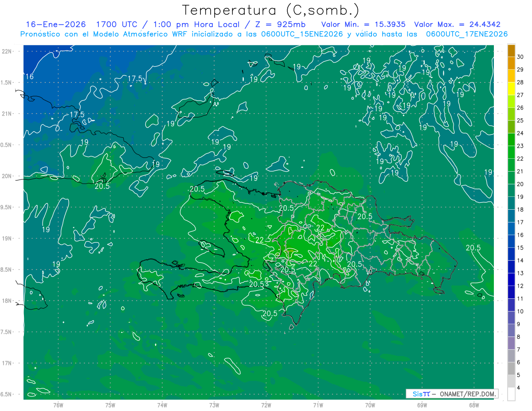
Task: Click the '1700 UTC' time label
Action: click(117, 25)
